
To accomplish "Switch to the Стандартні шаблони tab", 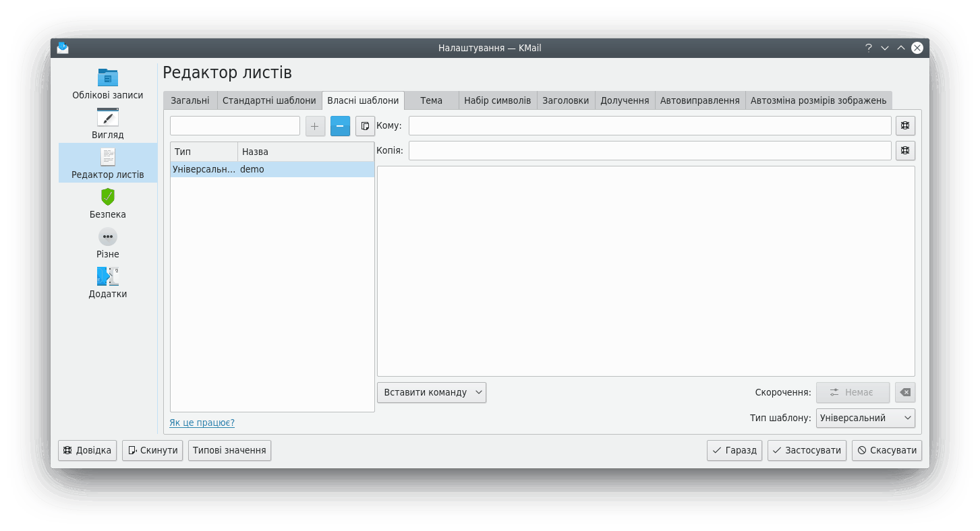I will coord(269,100).
